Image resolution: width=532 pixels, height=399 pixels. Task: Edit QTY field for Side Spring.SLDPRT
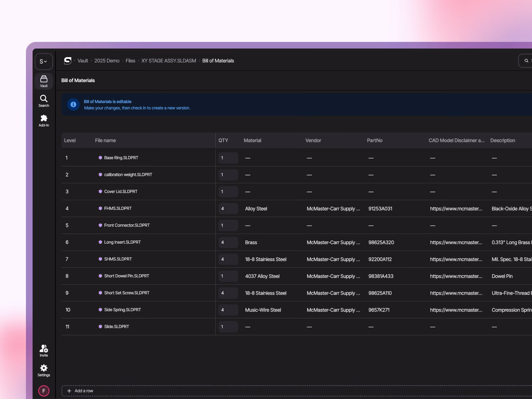pos(228,310)
